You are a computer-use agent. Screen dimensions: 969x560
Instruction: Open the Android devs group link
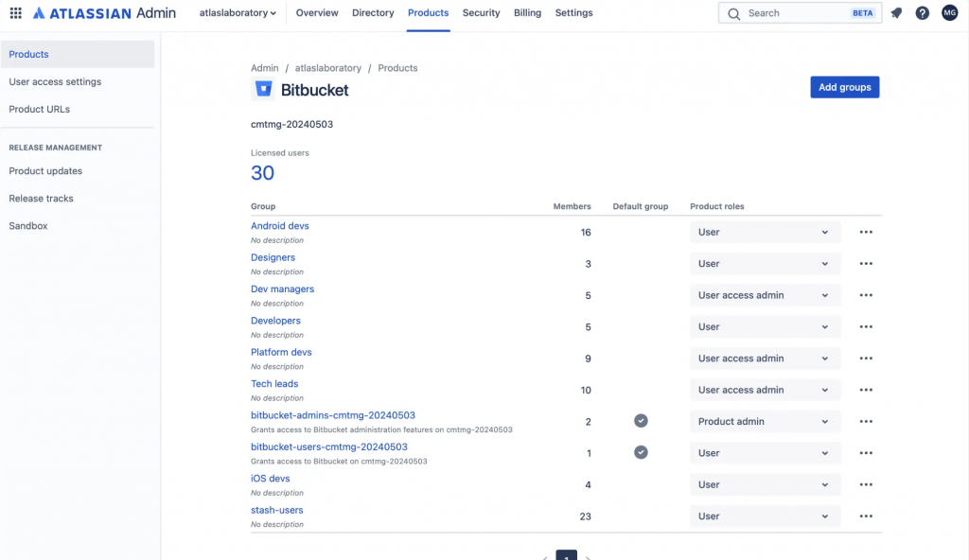coord(279,226)
